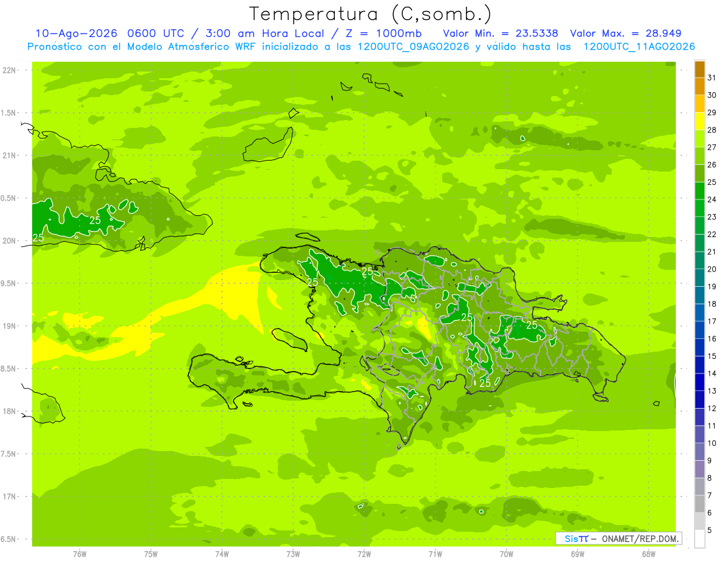This screenshot has height=562, width=728.
Task: Click the '69W' longitude axis label
Action: (x=578, y=554)
